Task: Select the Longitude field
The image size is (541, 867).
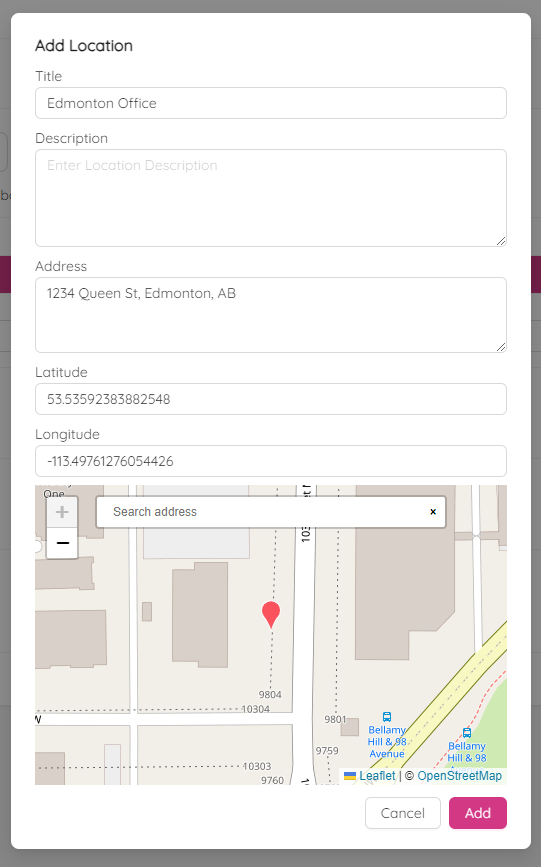Action: point(271,461)
